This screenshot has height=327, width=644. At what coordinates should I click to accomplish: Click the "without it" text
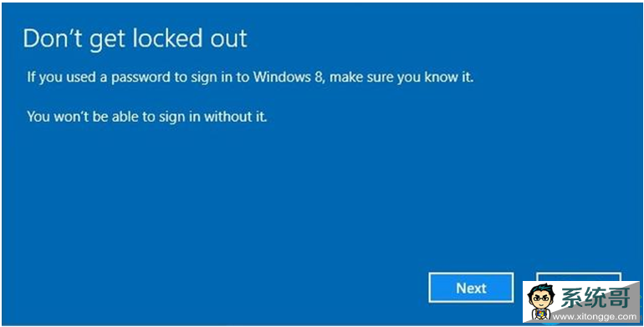[x=236, y=116]
